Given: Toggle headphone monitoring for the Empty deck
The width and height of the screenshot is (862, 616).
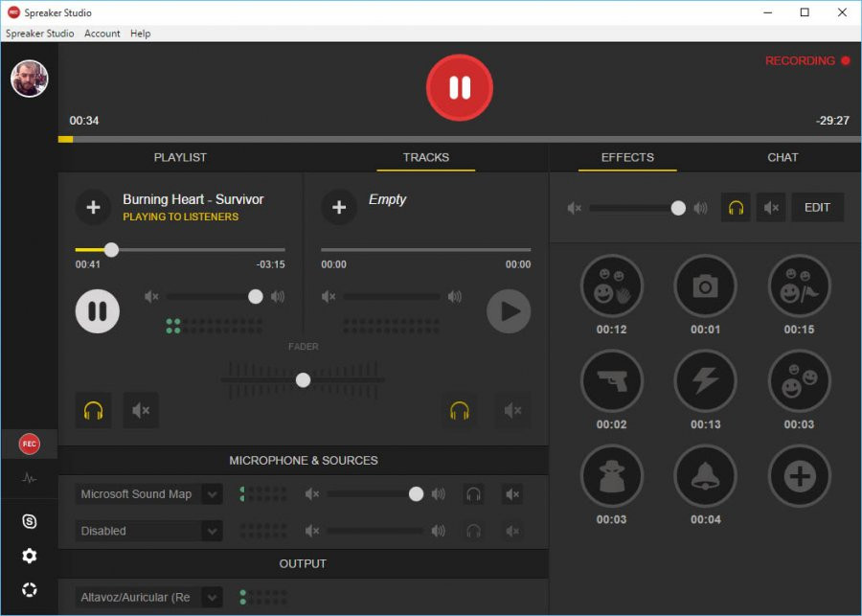Looking at the screenshot, I should click(x=460, y=410).
